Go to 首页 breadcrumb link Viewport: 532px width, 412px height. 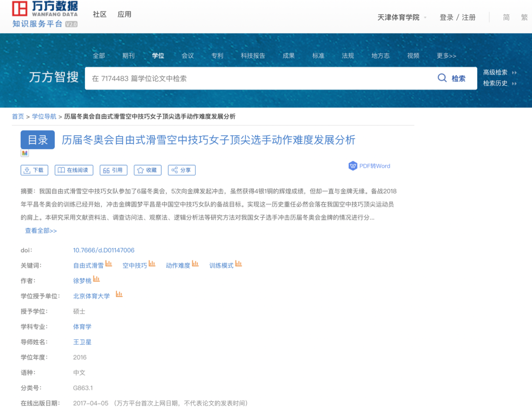click(x=18, y=117)
